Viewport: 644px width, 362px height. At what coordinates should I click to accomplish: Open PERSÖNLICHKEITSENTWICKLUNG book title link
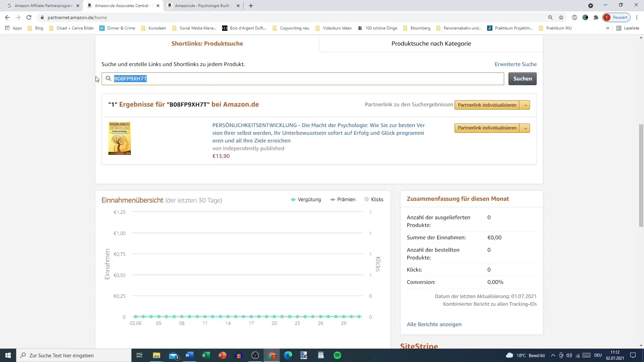pyautogui.click(x=319, y=133)
